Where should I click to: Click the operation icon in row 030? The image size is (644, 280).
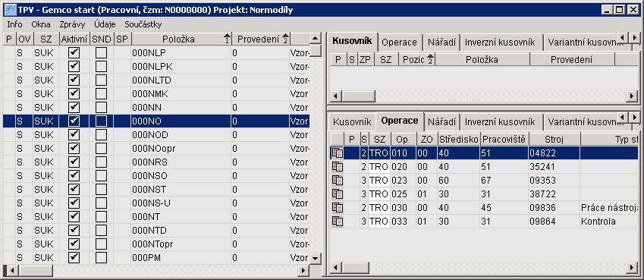click(x=338, y=207)
